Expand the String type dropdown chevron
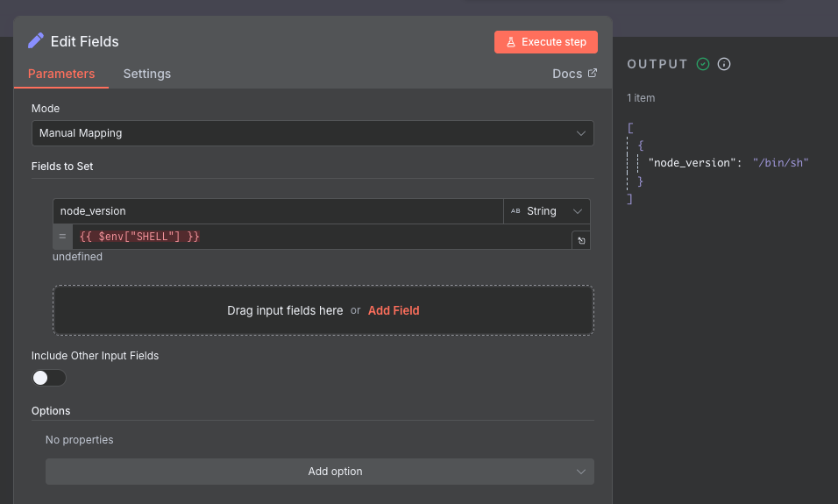Viewport: 838px width, 504px height. tap(577, 211)
